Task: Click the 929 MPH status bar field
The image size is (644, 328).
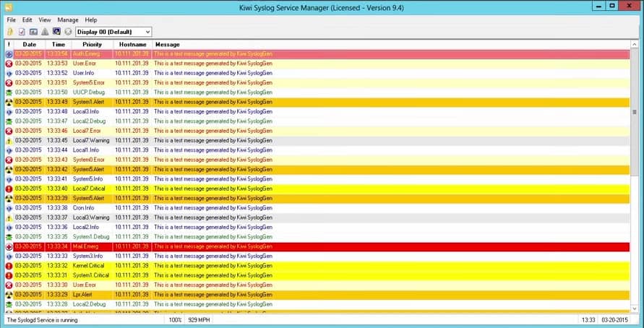Action: point(199,320)
